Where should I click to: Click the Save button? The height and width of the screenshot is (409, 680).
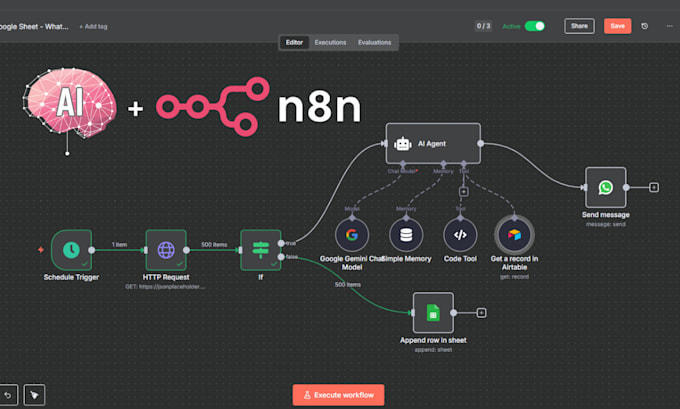[x=618, y=26]
